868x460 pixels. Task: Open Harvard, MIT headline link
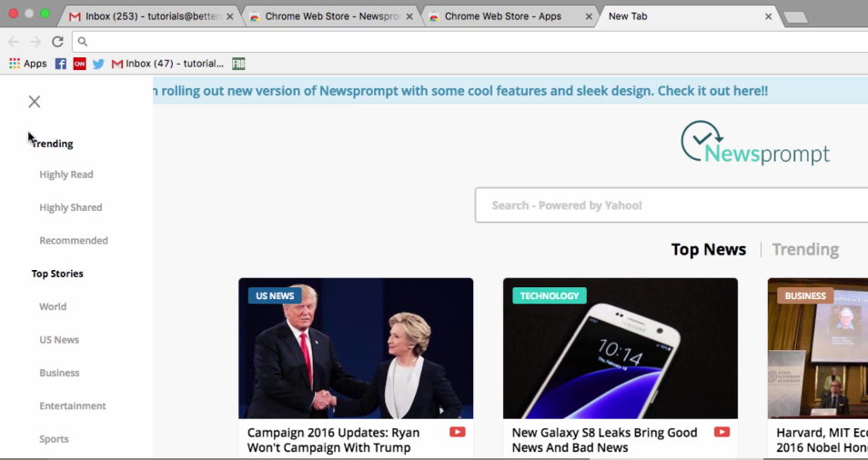[x=823, y=440]
